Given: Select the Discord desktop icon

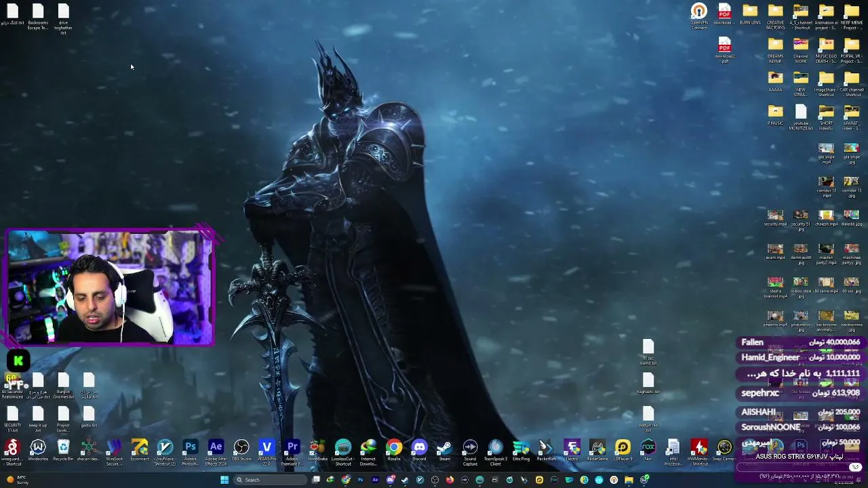Looking at the screenshot, I should (x=419, y=451).
